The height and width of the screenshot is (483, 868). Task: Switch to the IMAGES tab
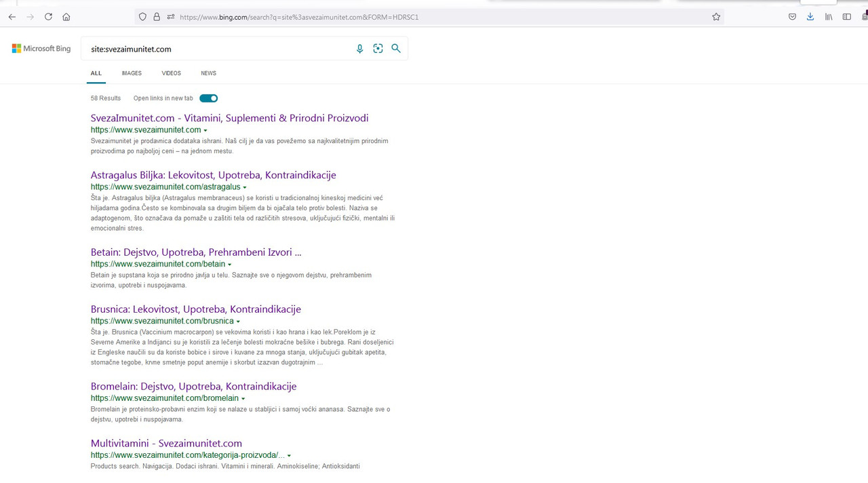(x=132, y=73)
